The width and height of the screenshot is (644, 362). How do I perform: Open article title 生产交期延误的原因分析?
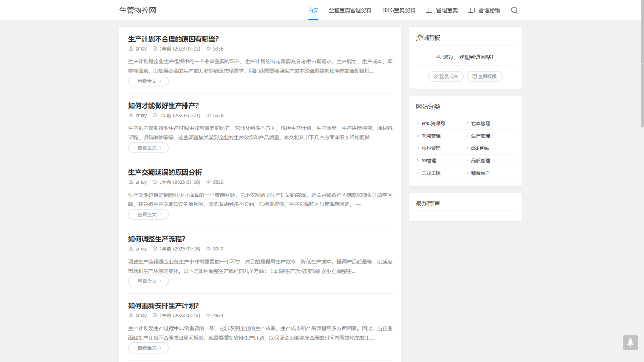[165, 173]
